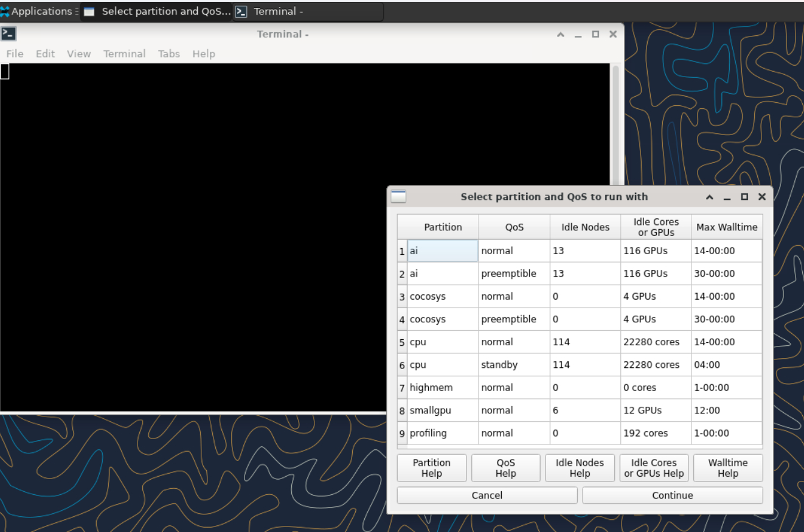The width and height of the screenshot is (804, 532).
Task: Click the QoS column header
Action: pyautogui.click(x=514, y=227)
